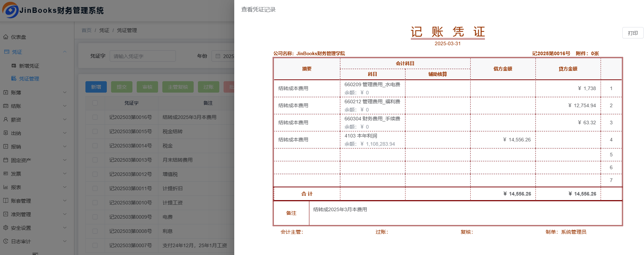Collapse the 凭证 menu chevron

tap(65, 52)
